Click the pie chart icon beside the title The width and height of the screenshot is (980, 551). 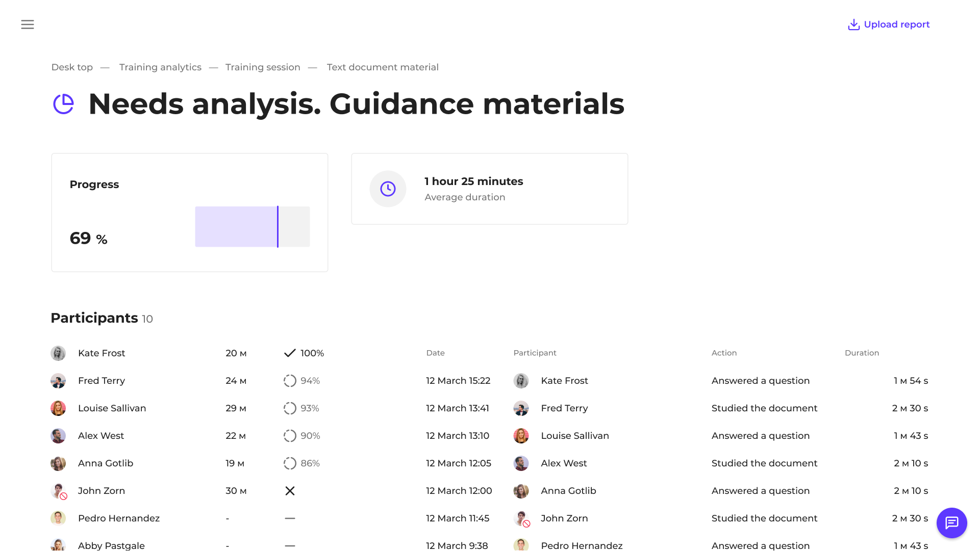pos(64,104)
